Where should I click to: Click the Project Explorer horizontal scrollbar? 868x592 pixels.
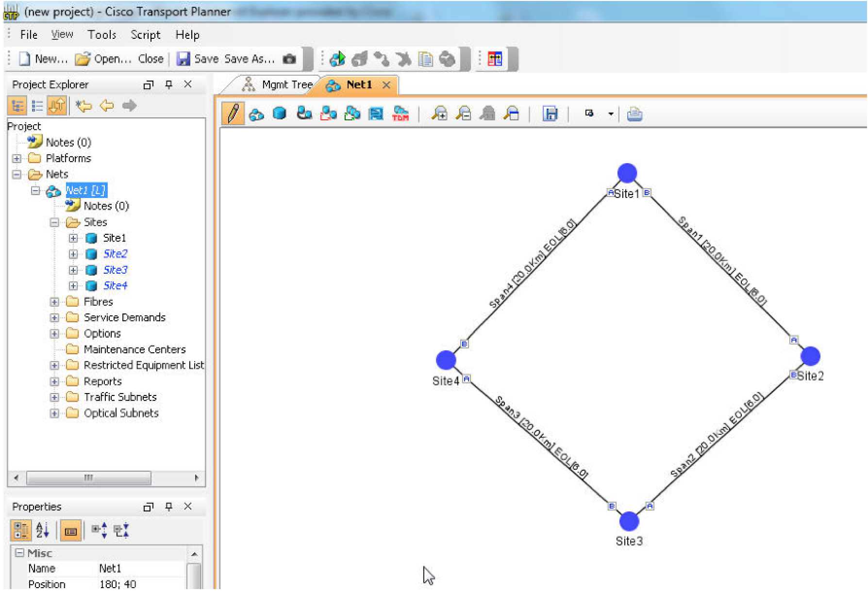tap(88, 478)
